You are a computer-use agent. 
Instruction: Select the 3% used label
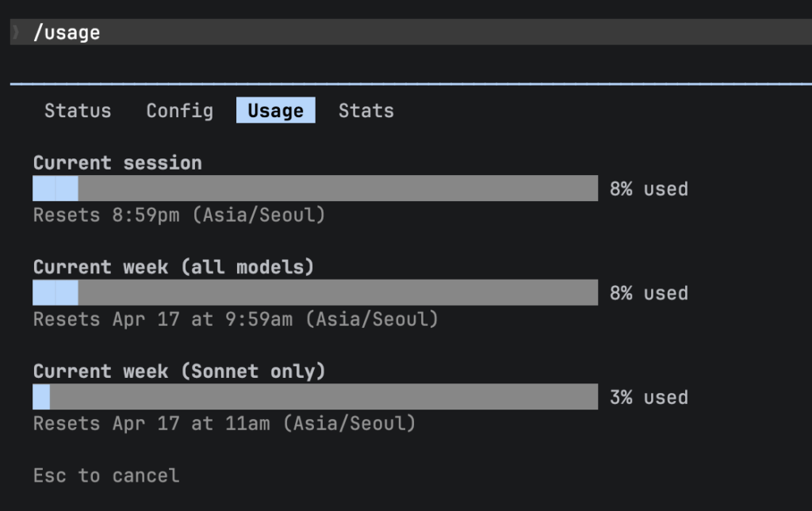648,398
